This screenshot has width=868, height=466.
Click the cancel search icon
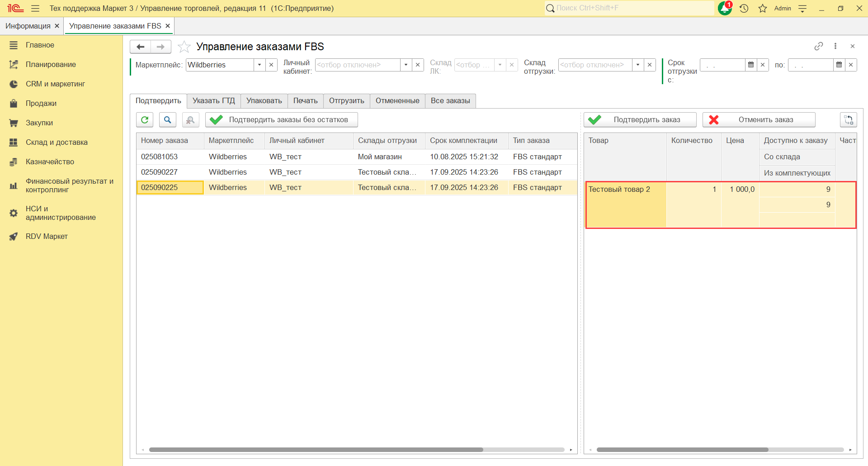tap(190, 120)
